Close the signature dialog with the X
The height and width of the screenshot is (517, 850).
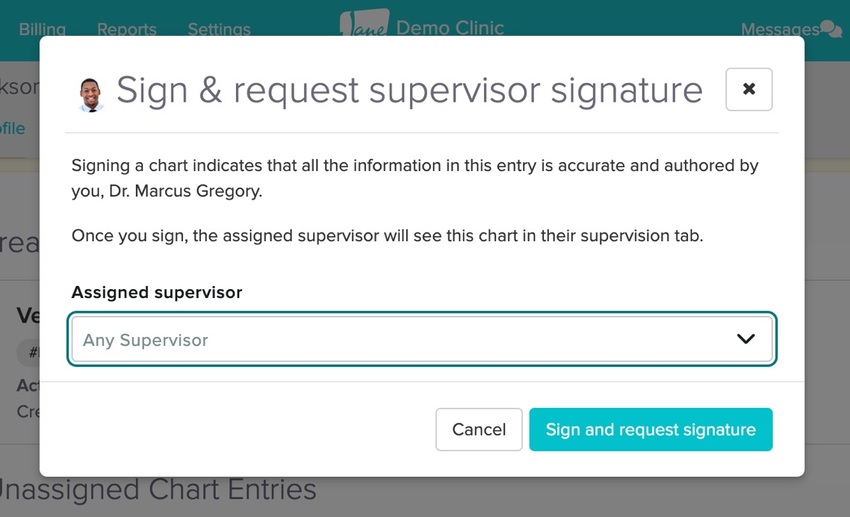click(x=749, y=90)
